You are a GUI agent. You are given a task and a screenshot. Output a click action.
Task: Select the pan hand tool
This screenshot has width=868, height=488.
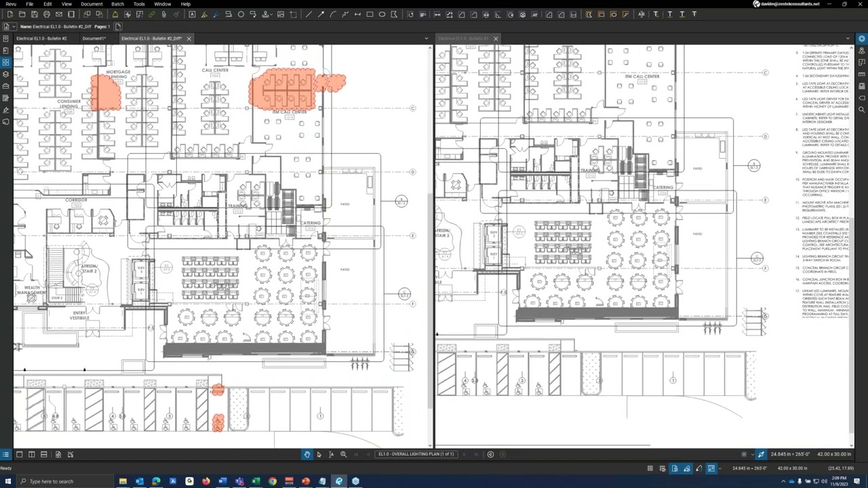coord(307,454)
